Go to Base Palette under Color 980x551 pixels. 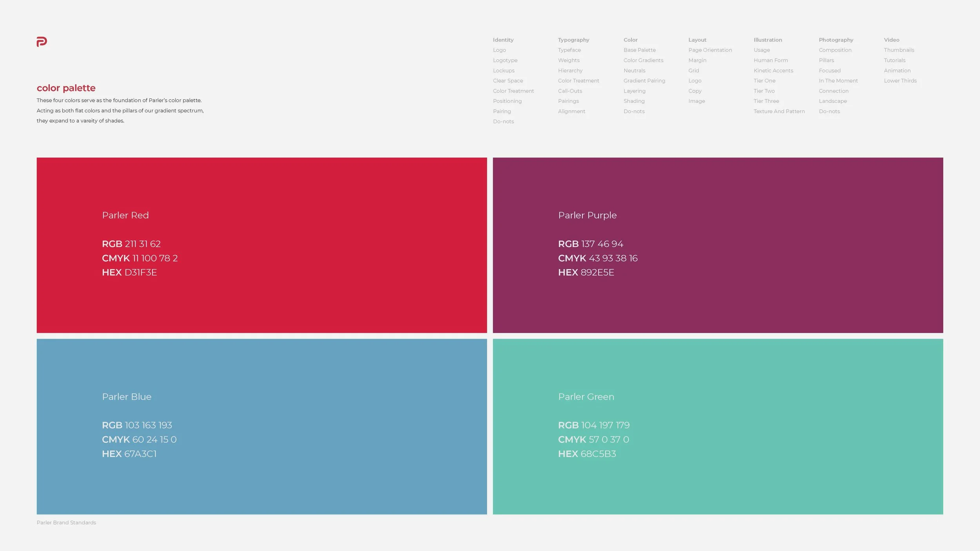pyautogui.click(x=639, y=50)
